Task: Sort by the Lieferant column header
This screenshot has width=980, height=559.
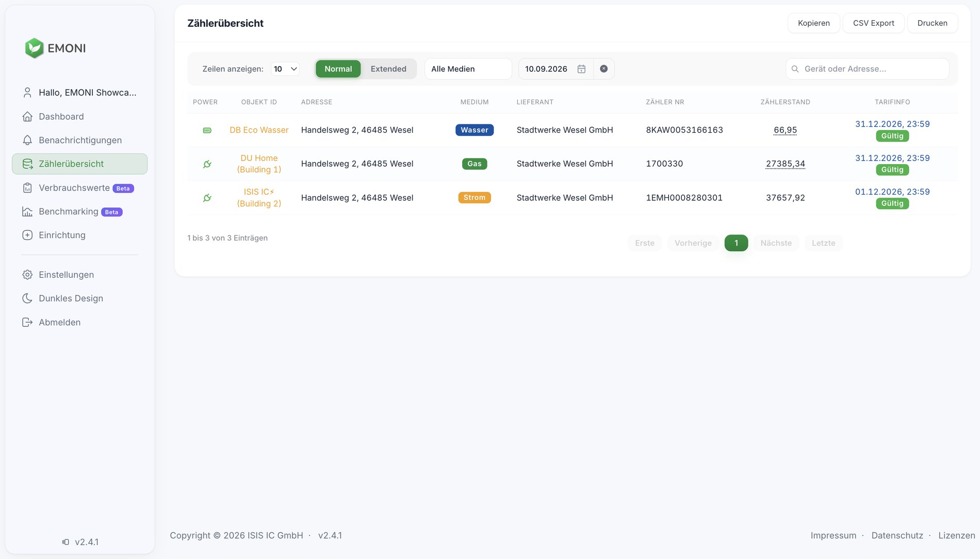Action: [x=535, y=102]
